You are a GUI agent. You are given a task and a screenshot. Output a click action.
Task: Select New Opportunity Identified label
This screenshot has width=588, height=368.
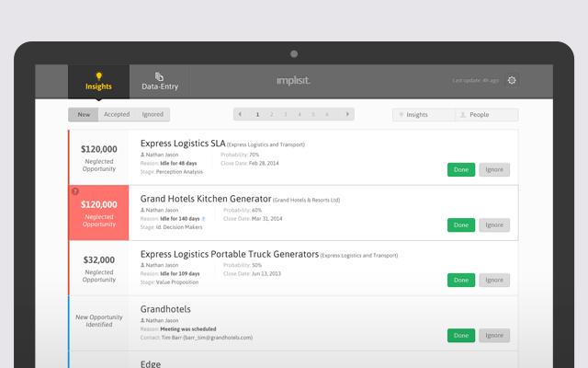pos(99,321)
